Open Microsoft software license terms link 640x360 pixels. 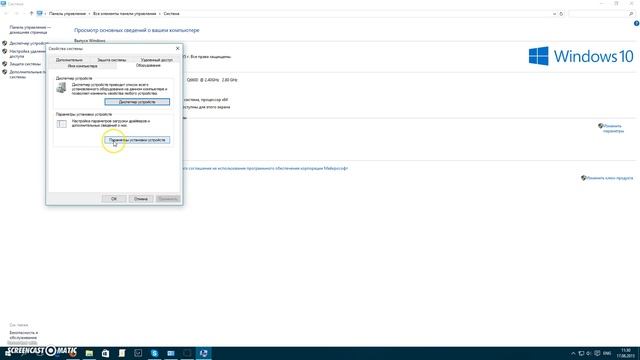click(265, 168)
